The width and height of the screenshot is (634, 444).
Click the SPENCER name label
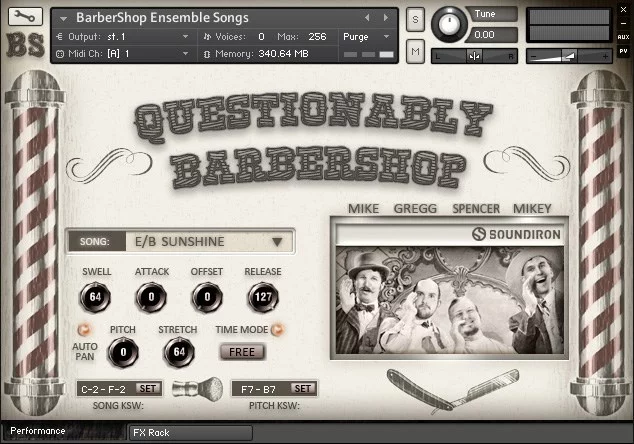coord(476,209)
